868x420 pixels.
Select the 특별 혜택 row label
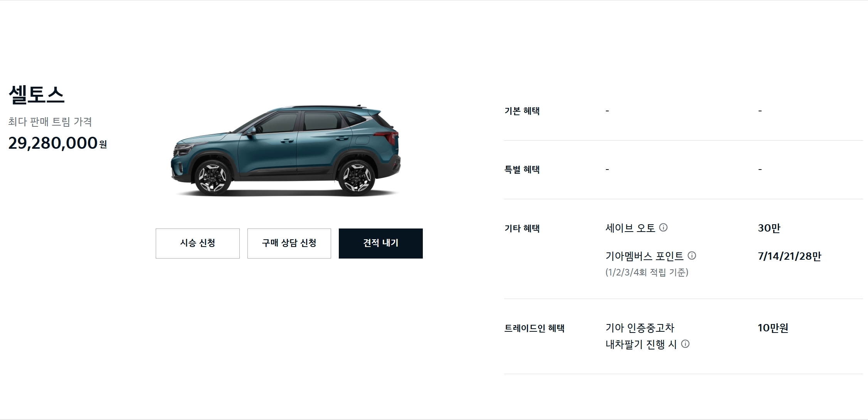522,170
